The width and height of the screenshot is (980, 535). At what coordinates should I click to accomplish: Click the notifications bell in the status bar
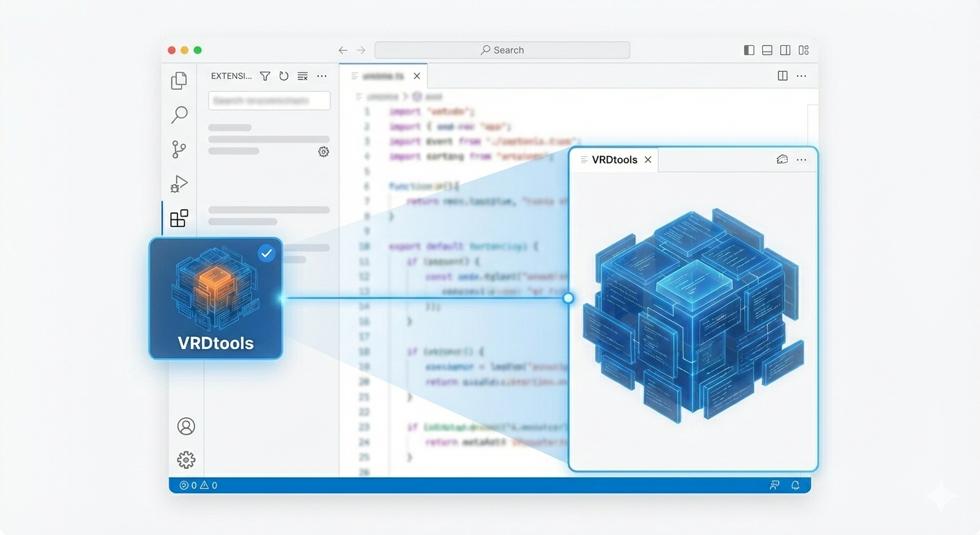pyautogui.click(x=796, y=485)
